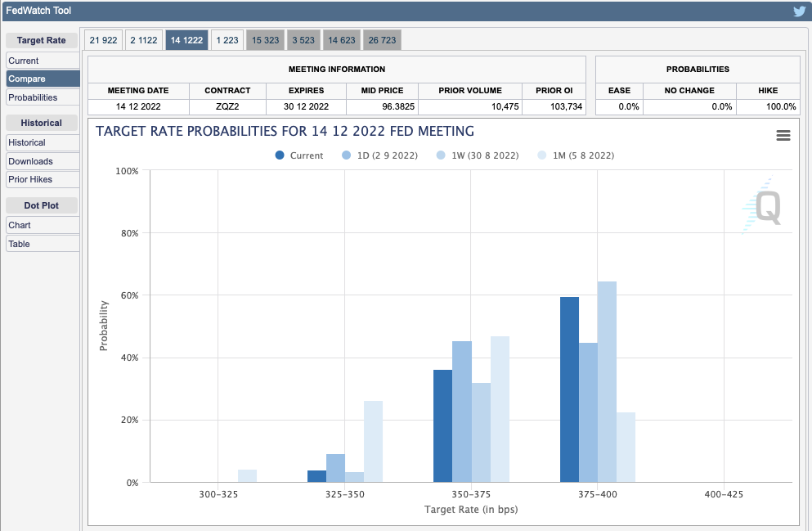
Task: Click the Target Rate (in bps) axis title
Action: click(471, 509)
